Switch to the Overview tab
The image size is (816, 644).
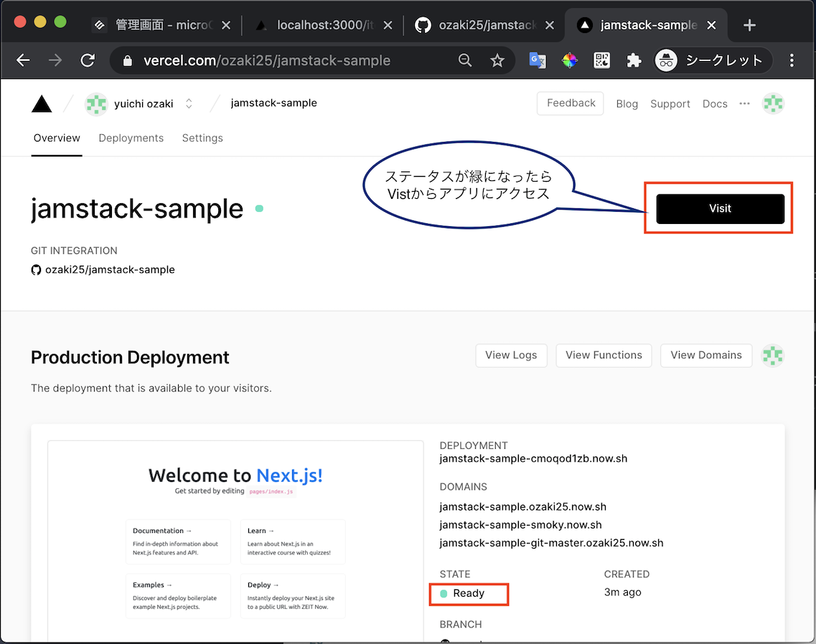tap(57, 138)
